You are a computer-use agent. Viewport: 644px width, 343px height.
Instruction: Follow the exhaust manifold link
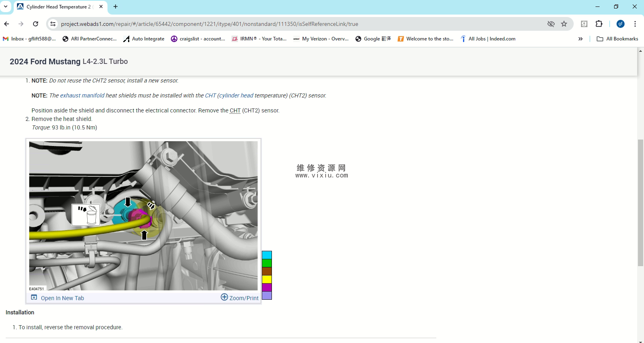point(82,95)
